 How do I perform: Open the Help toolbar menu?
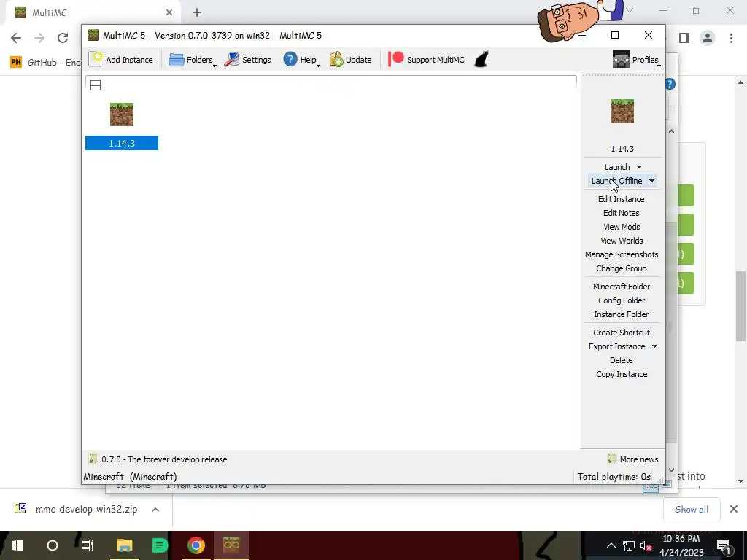[x=301, y=60]
